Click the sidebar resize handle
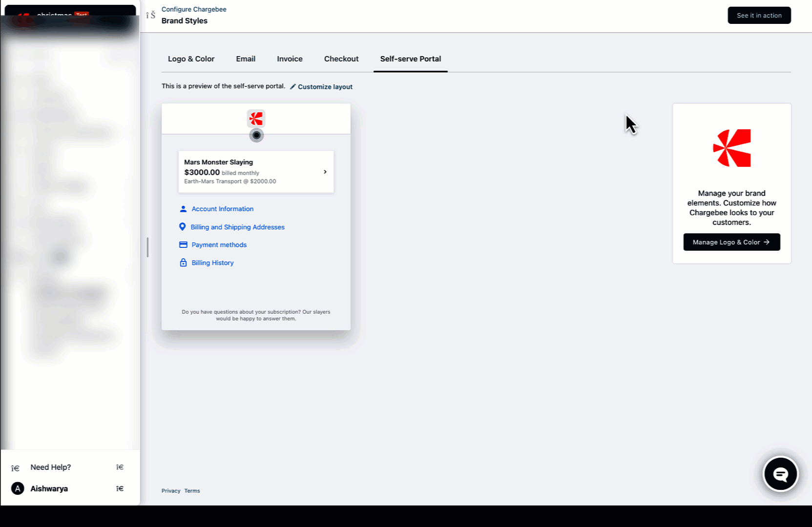The height and width of the screenshot is (527, 812). coord(147,247)
